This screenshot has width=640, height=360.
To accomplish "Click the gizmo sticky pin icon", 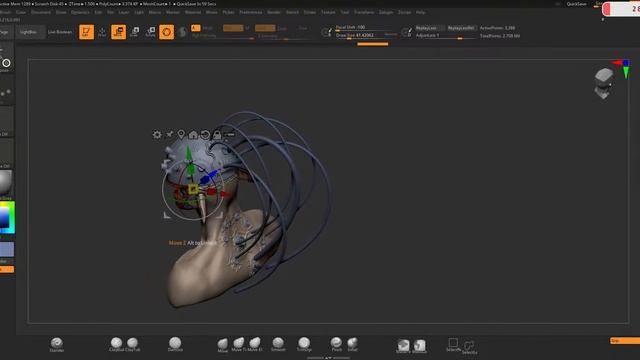I will [x=169, y=134].
